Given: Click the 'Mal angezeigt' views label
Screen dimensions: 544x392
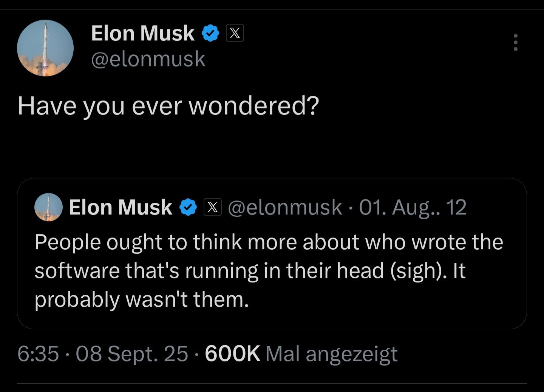Looking at the screenshot, I should pyautogui.click(x=331, y=353).
